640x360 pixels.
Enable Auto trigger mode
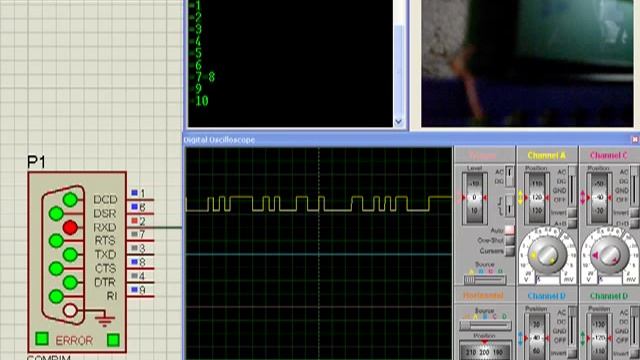pos(509,230)
